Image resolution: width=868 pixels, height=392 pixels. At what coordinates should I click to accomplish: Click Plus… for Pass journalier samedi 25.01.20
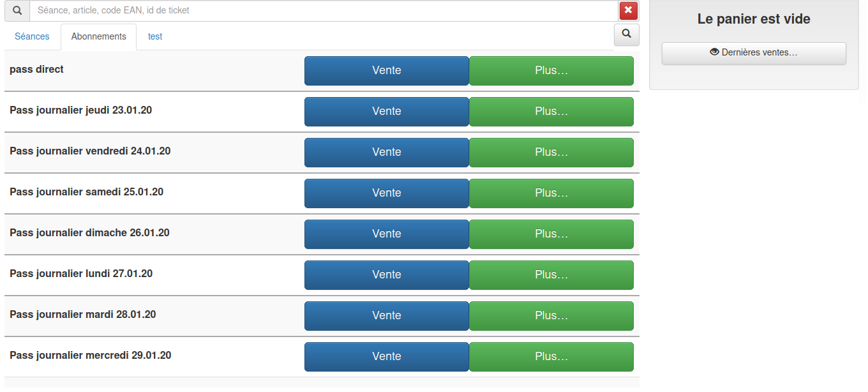pyautogui.click(x=551, y=193)
